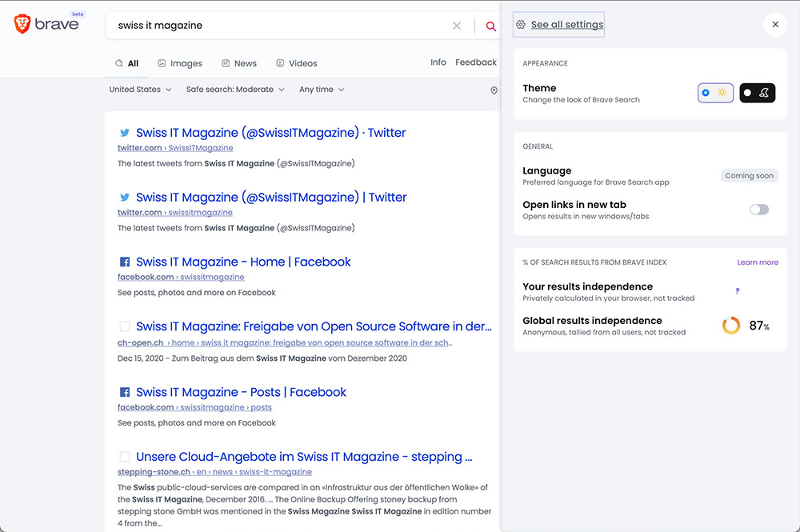The width and height of the screenshot is (800, 532).
Task: Click the settings gear icon
Action: click(x=521, y=25)
